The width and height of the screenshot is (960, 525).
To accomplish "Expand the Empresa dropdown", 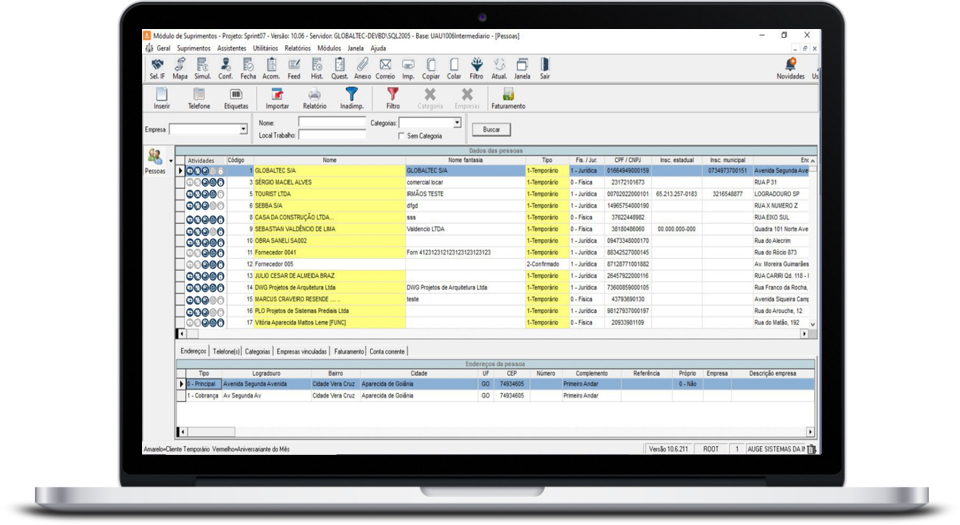I will 243,129.
